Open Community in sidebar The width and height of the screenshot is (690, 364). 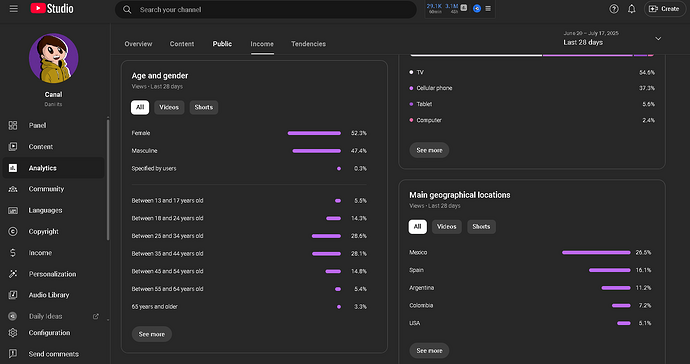pyautogui.click(x=53, y=189)
